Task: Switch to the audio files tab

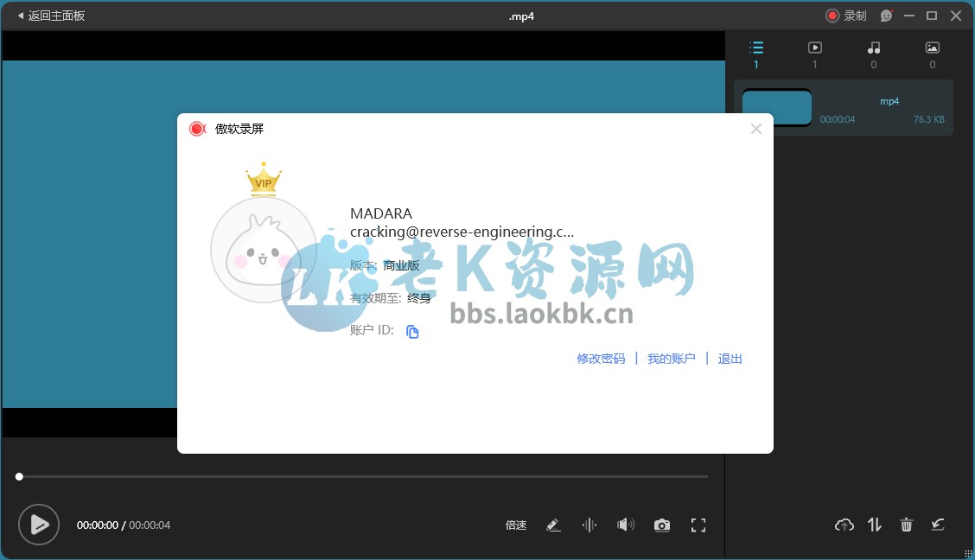Action: pyautogui.click(x=874, y=54)
